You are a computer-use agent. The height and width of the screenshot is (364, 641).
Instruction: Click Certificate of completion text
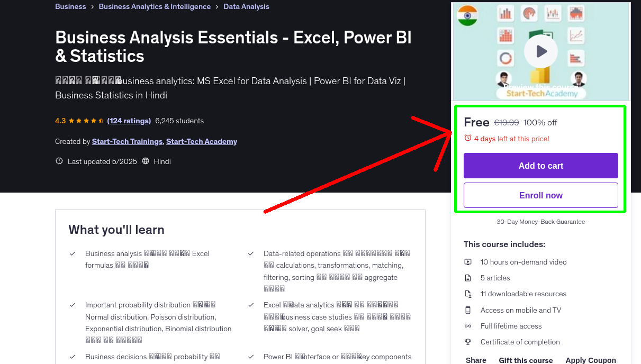pos(520,342)
